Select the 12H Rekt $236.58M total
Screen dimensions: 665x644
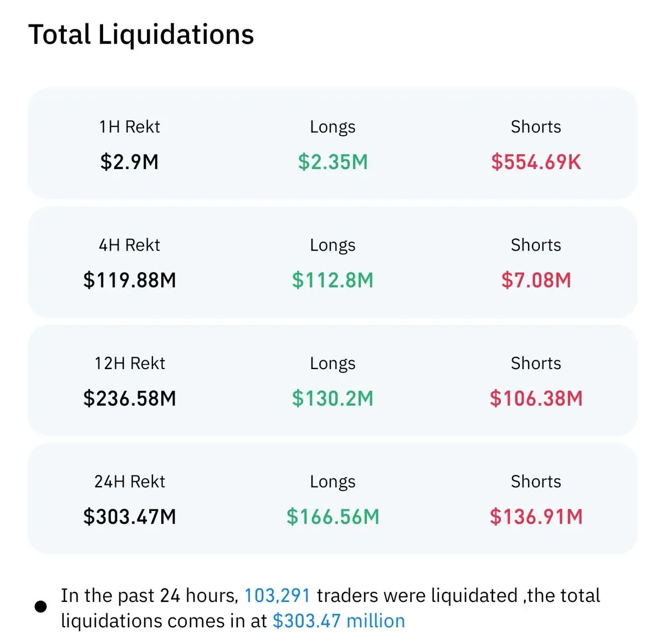tap(130, 398)
